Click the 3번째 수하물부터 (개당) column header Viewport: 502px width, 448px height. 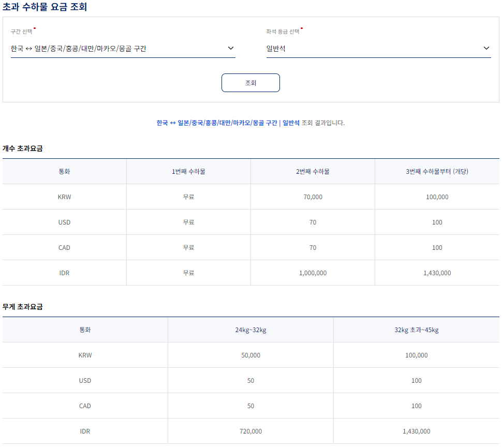pos(437,171)
